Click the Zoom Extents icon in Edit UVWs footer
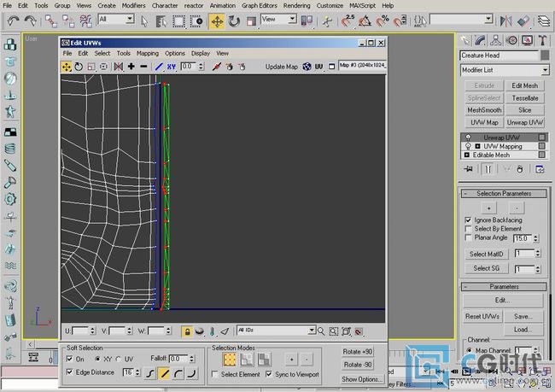 click(346, 331)
